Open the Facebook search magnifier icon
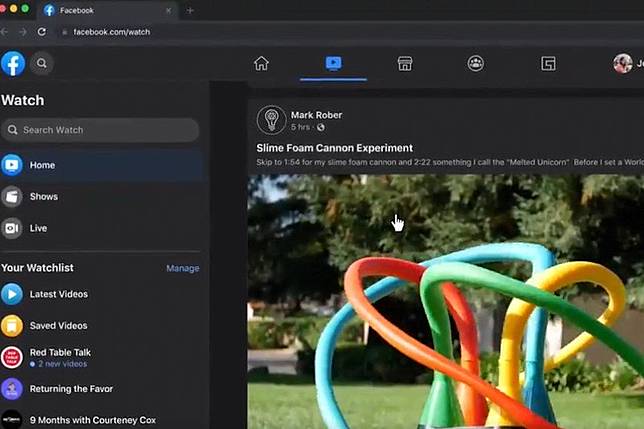 42,63
